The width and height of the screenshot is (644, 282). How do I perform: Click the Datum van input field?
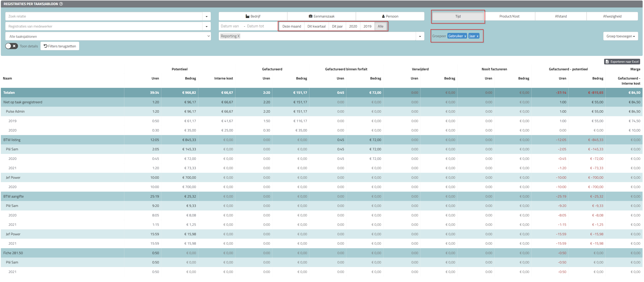230,26
